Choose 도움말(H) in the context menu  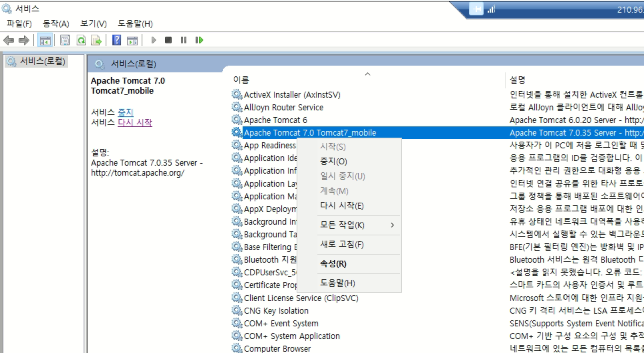coord(349,283)
